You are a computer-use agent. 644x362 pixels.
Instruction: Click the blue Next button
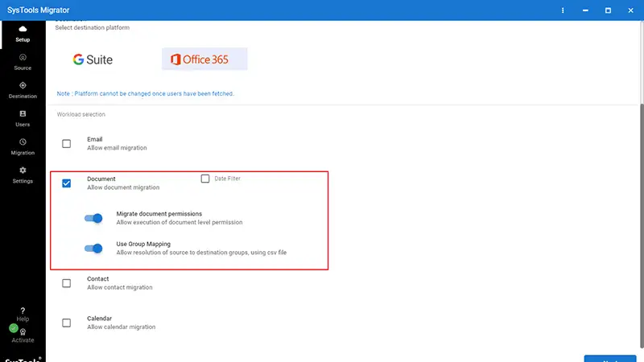(x=610, y=359)
